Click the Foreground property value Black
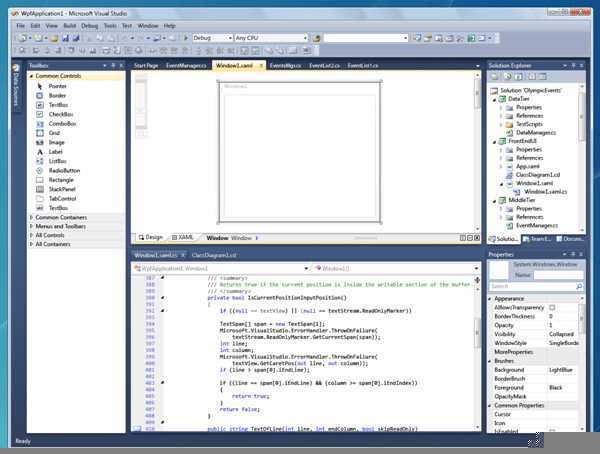The height and width of the screenshot is (454, 600). click(x=556, y=387)
